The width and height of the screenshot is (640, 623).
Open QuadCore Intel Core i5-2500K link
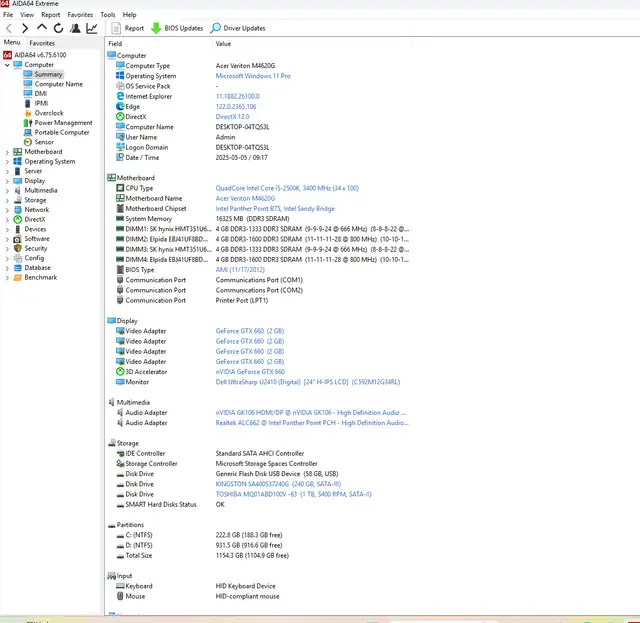click(x=287, y=188)
